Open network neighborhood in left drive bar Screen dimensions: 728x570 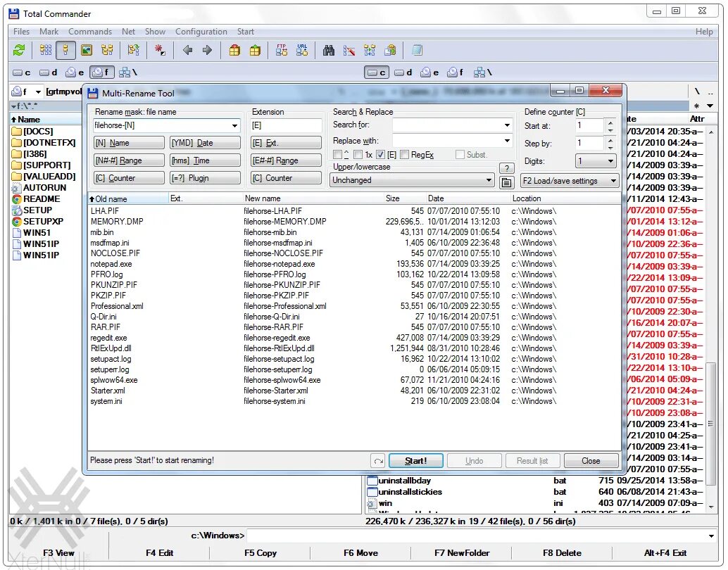(128, 72)
